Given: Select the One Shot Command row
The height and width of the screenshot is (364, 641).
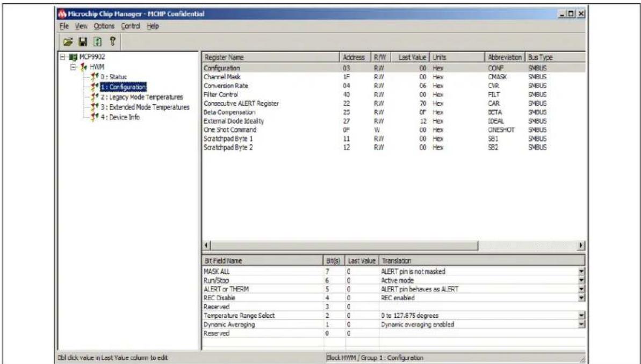Looking at the screenshot, I should (x=394, y=130).
